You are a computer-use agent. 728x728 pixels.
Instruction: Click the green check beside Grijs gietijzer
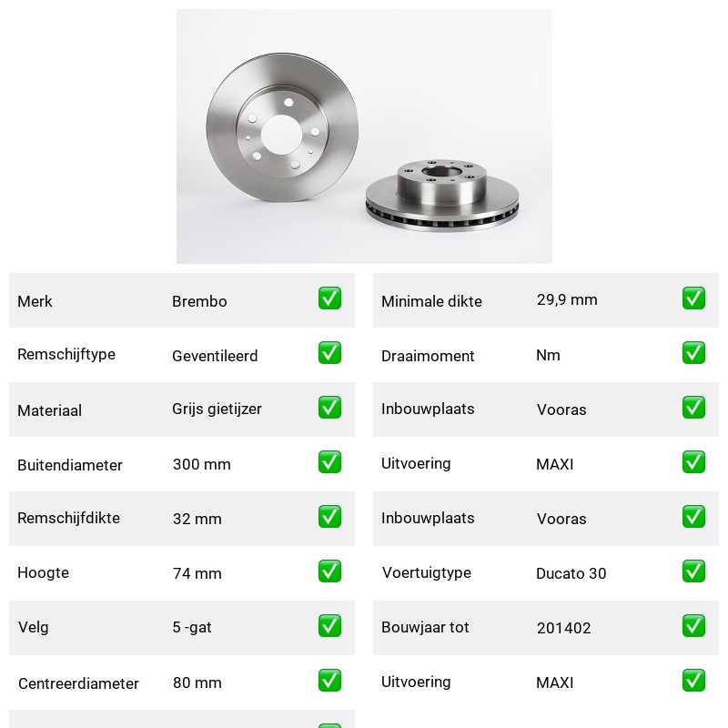click(329, 407)
